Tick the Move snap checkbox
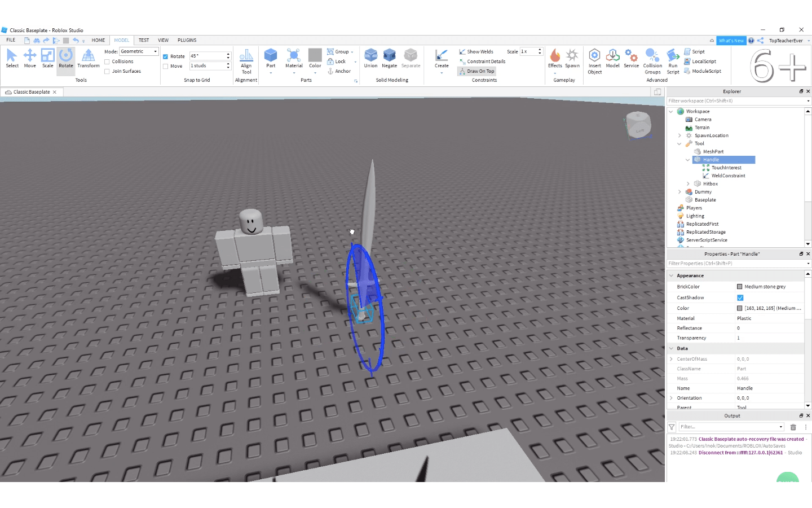This screenshot has height=508, width=812. pyautogui.click(x=165, y=66)
